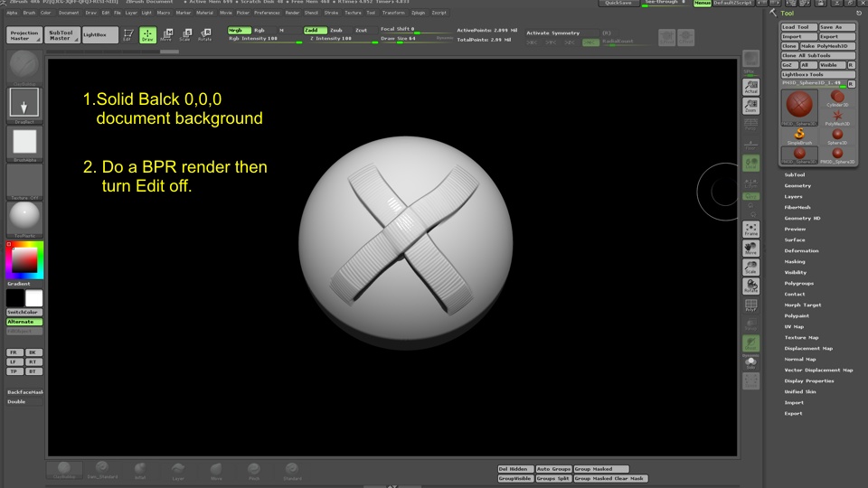Viewport: 868px width, 488px height.
Task: Open the material sphere selector
Action: click(x=24, y=219)
